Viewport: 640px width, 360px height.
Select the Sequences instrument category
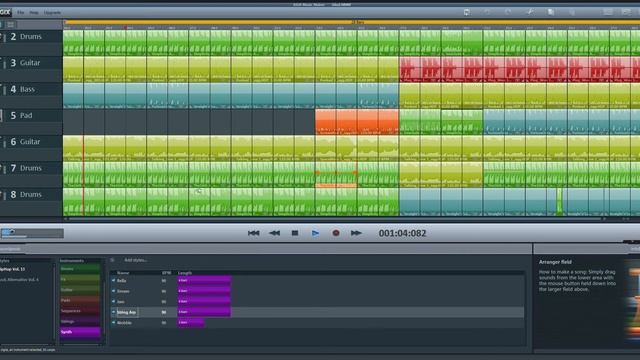[x=80, y=311]
